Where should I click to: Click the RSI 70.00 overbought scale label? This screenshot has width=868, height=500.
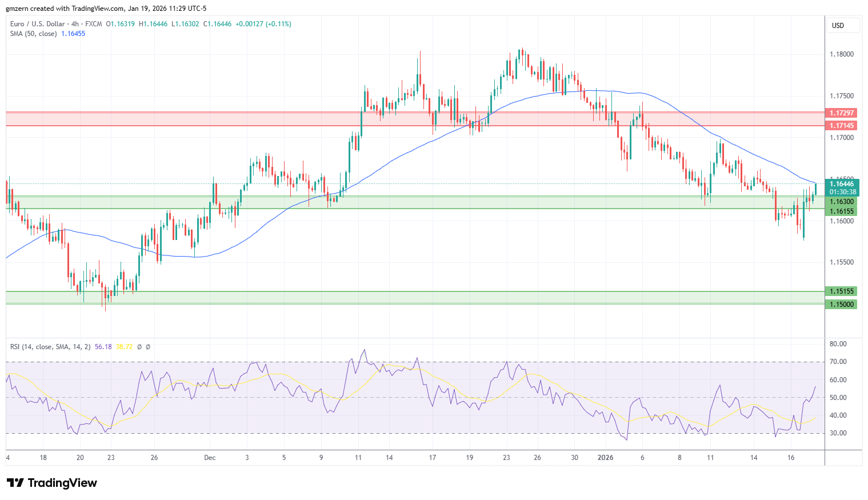pos(838,362)
